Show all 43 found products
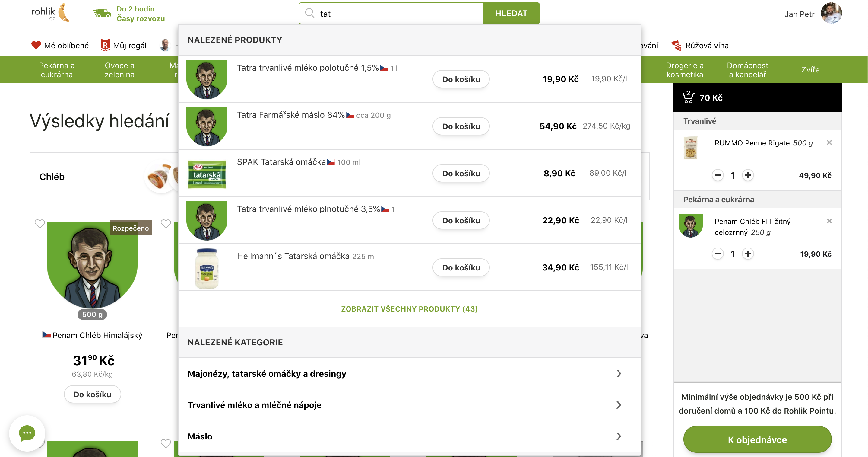868x457 pixels. coord(409,309)
